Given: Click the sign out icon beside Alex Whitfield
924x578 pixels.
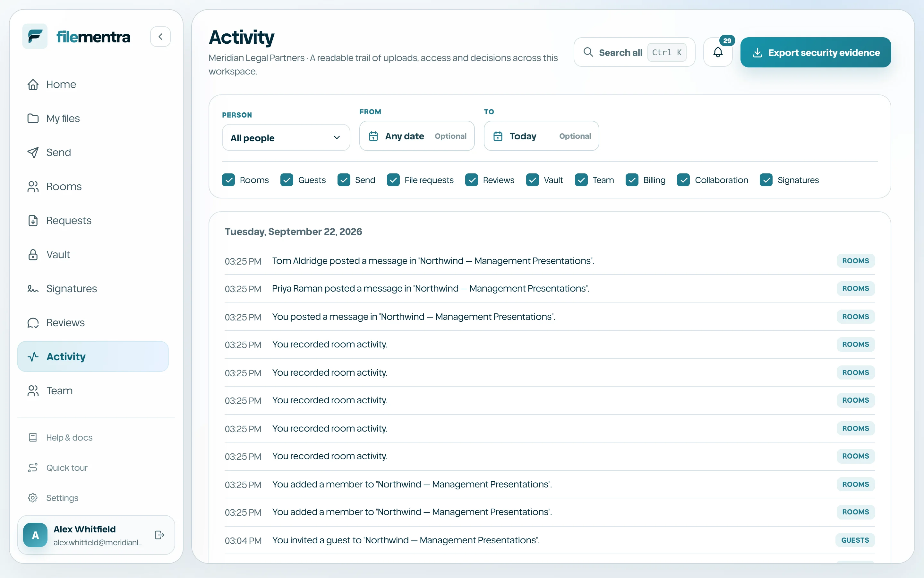Looking at the screenshot, I should (x=159, y=535).
